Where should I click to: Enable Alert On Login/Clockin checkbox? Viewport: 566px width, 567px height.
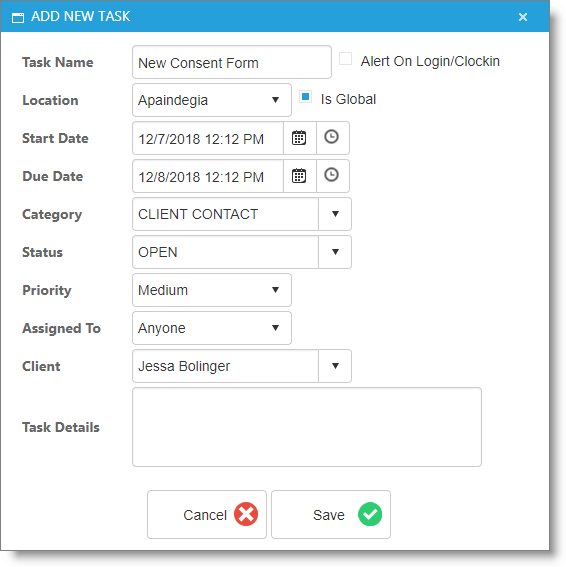point(345,59)
